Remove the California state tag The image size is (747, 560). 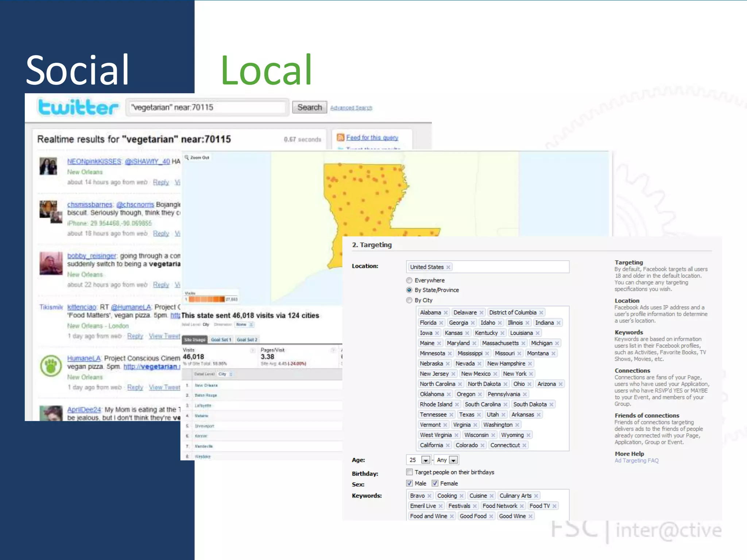pyautogui.click(x=448, y=446)
